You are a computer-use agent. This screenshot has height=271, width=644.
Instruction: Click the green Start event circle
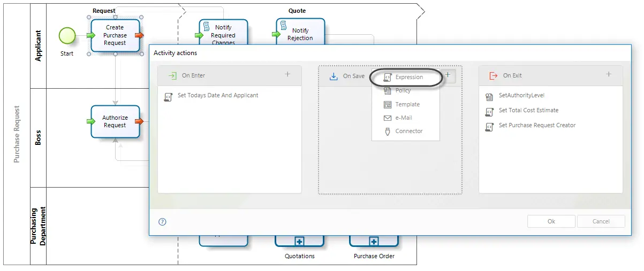tap(67, 36)
